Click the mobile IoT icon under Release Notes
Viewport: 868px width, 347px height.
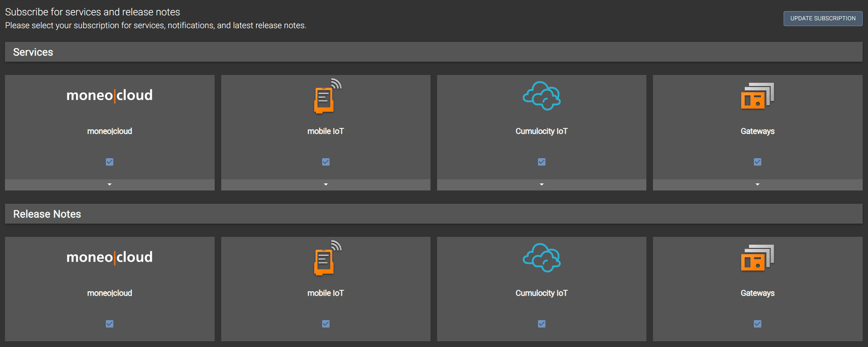[328, 258]
